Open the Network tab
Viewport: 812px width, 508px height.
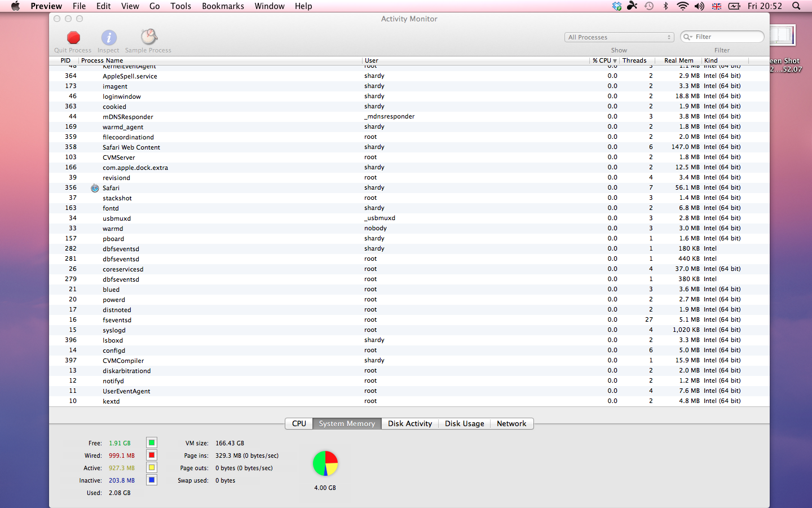pyautogui.click(x=511, y=423)
